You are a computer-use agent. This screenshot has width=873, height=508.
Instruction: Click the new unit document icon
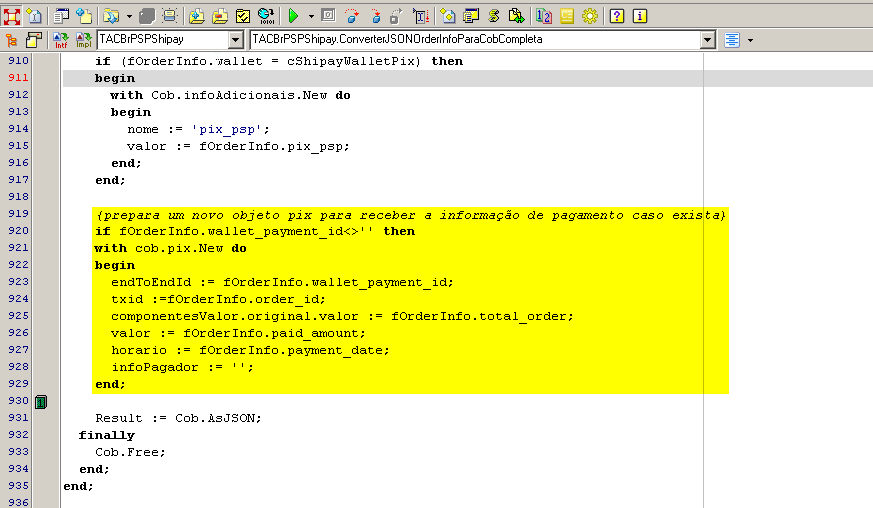coord(35,16)
